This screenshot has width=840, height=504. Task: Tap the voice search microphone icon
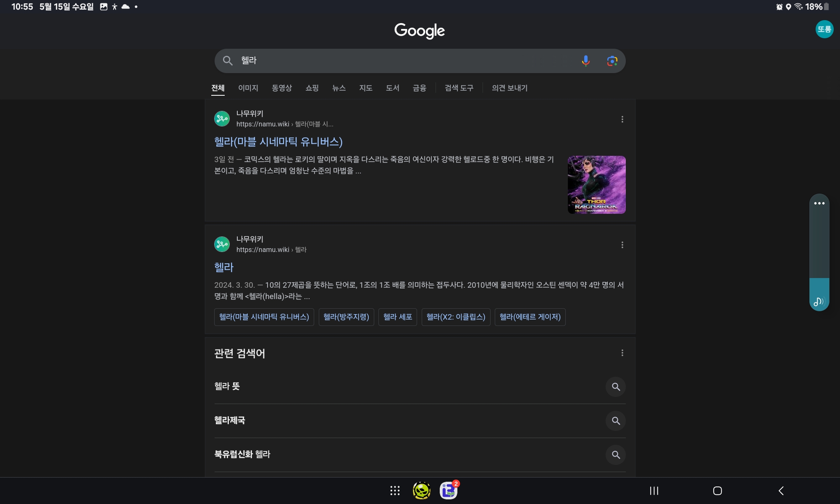pyautogui.click(x=585, y=61)
